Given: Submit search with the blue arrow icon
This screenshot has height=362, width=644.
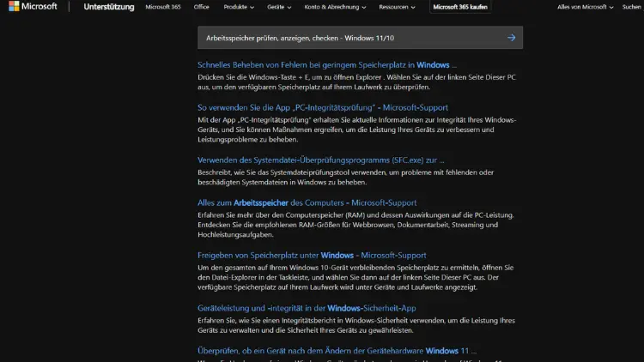Looking at the screenshot, I should pos(511,38).
